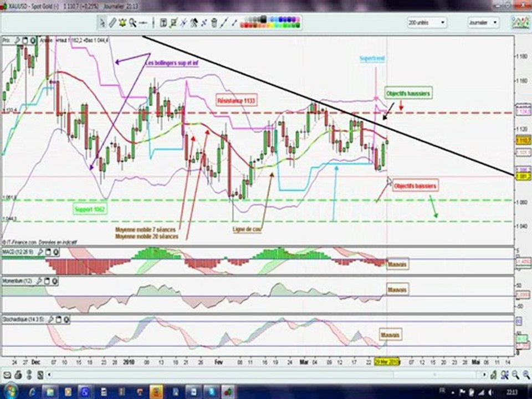
Task: Click the envelope icon in bottom bar
Action: [x=7, y=375]
